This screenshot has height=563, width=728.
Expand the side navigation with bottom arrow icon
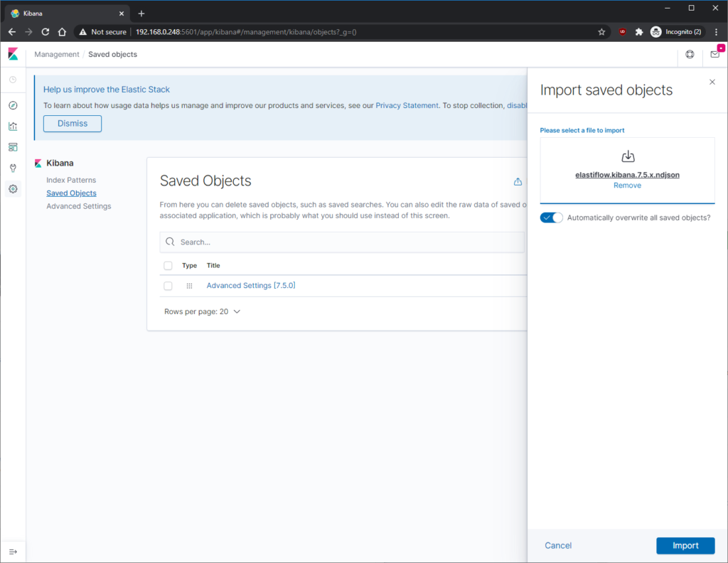tap(13, 552)
